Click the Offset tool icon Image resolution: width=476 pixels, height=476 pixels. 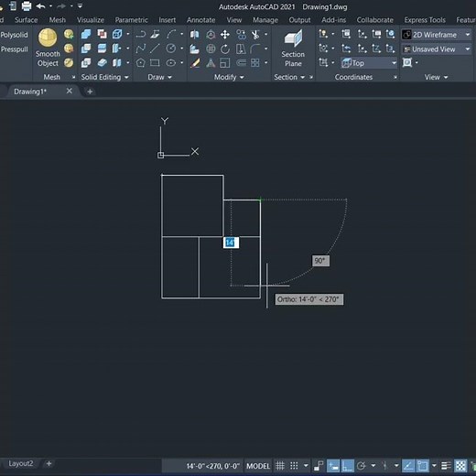pyautogui.click(x=241, y=63)
